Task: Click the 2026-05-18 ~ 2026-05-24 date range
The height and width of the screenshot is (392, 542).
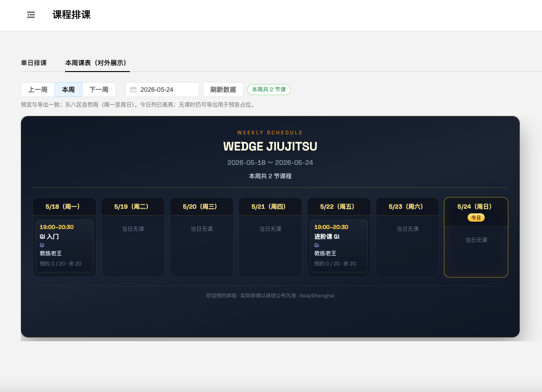Action: [x=270, y=163]
